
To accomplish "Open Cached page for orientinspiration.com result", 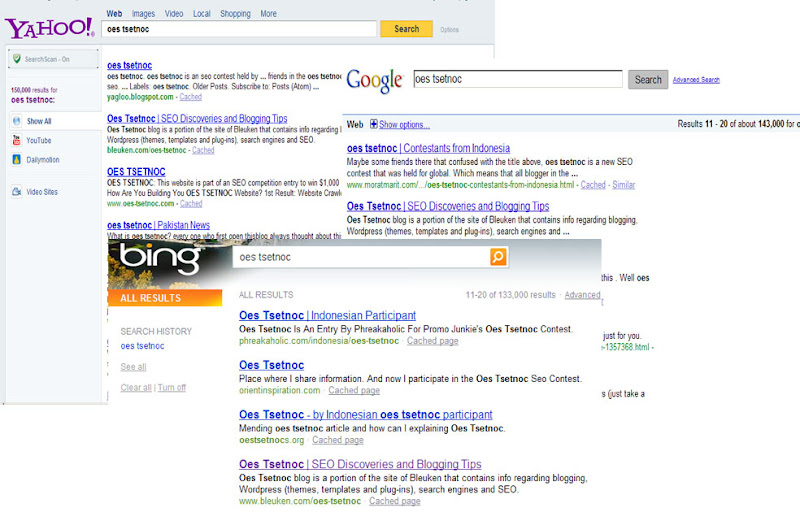I will coord(354,390).
